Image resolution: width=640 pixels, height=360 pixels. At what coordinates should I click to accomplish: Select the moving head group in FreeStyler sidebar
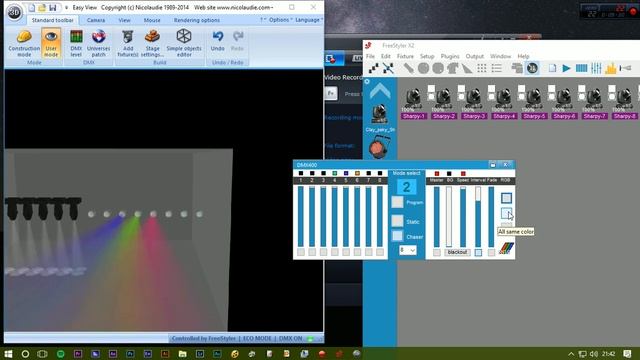(x=380, y=115)
